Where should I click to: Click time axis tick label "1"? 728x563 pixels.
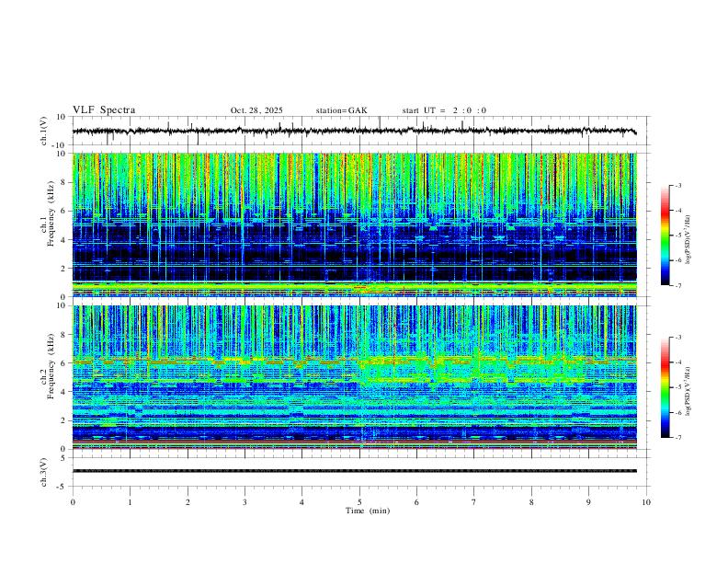click(x=130, y=502)
